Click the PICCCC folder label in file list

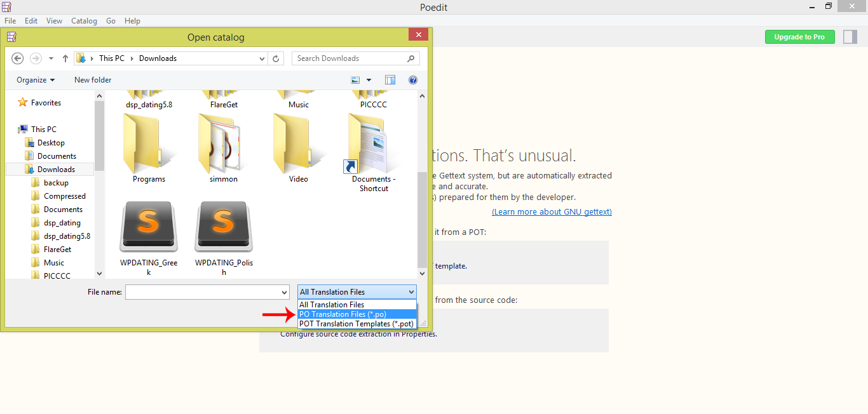(x=374, y=105)
